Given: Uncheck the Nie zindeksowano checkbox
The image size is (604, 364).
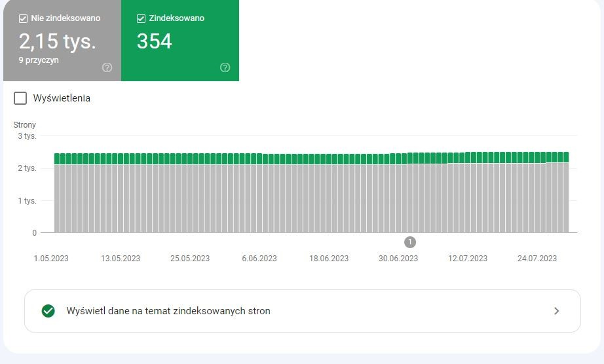Looking at the screenshot, I should point(23,18).
